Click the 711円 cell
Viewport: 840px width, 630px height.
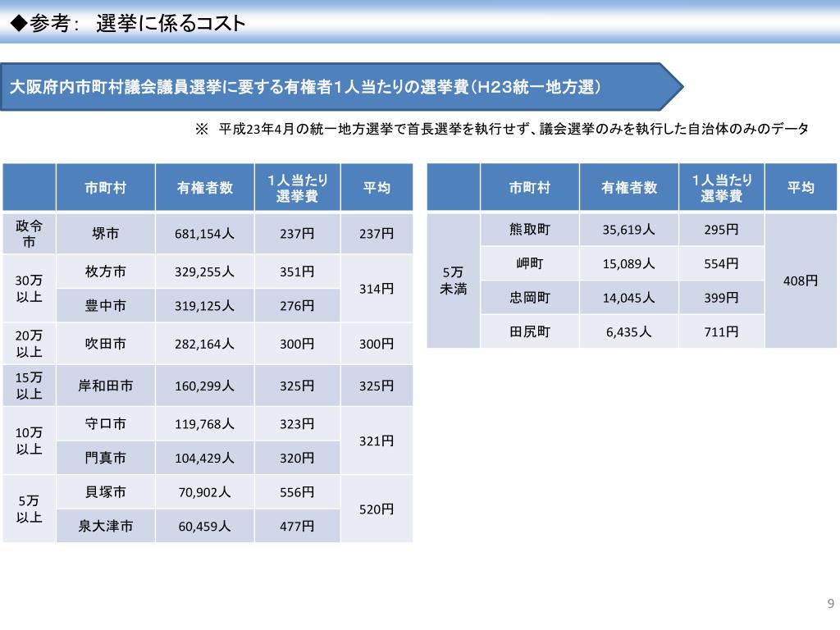point(722,331)
